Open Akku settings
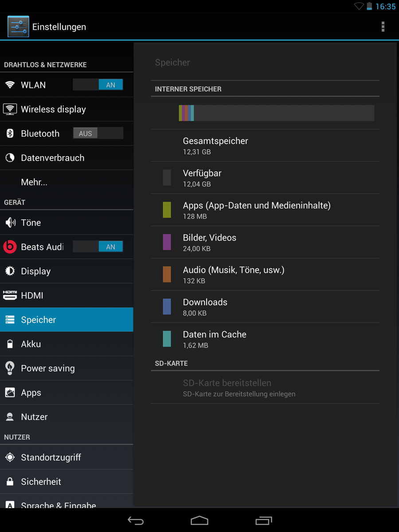Viewport: 399px width, 532px height. (x=66, y=344)
